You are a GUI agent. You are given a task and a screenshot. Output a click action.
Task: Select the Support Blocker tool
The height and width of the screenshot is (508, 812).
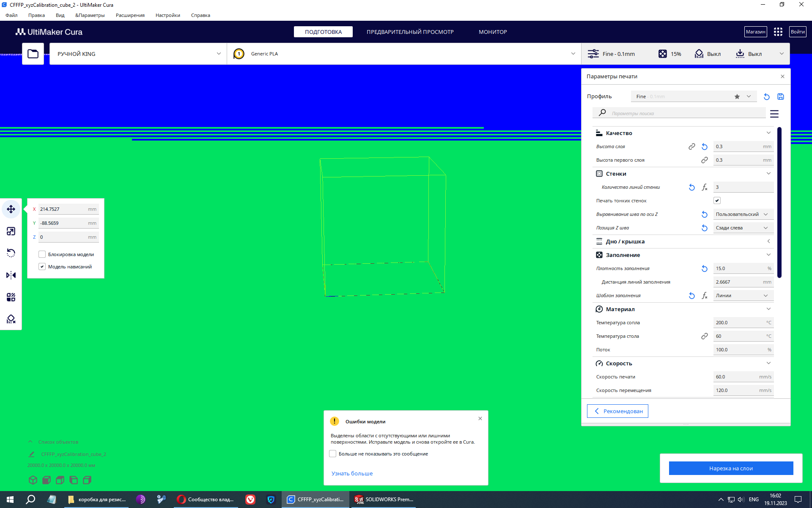[x=11, y=319]
